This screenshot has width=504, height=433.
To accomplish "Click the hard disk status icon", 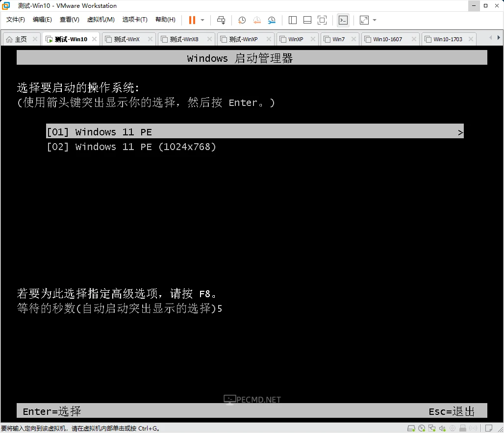I will click(x=411, y=428).
